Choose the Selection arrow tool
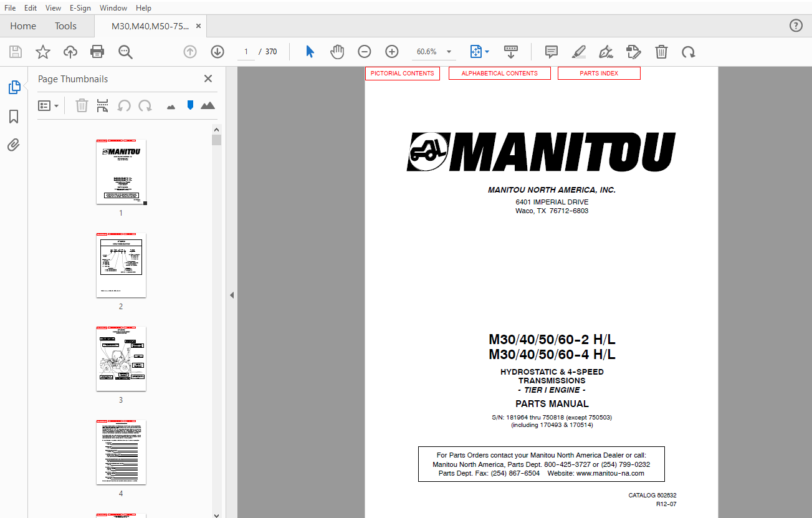This screenshot has height=518, width=812. tap(310, 52)
